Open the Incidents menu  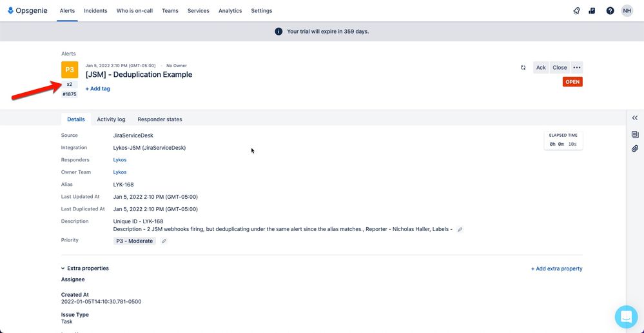point(95,11)
